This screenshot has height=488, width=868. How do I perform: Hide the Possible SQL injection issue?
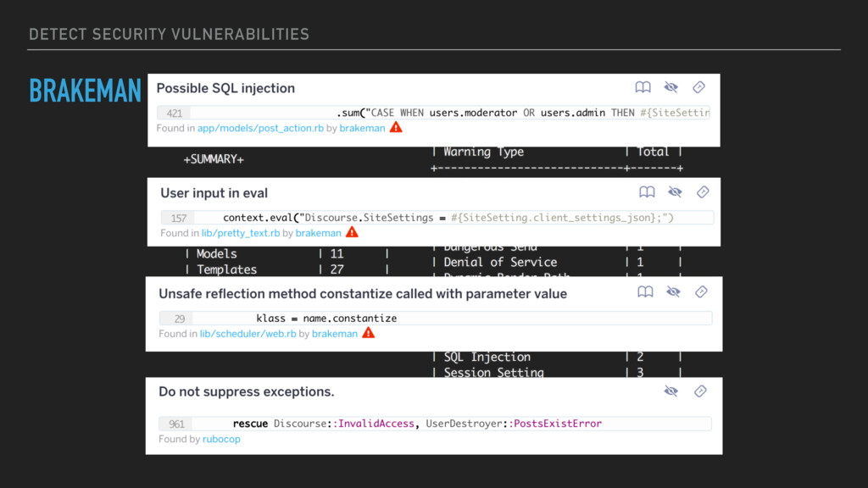pyautogui.click(x=671, y=87)
